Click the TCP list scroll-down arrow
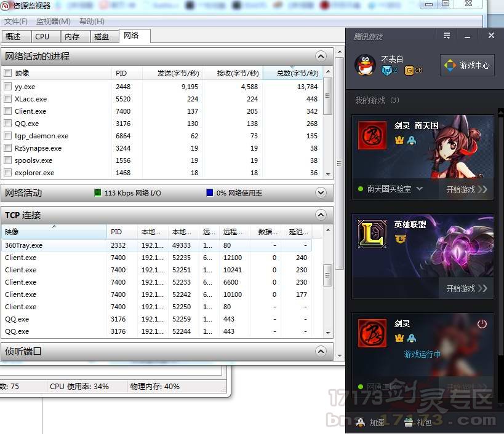This screenshot has width=504, height=434. (328, 333)
